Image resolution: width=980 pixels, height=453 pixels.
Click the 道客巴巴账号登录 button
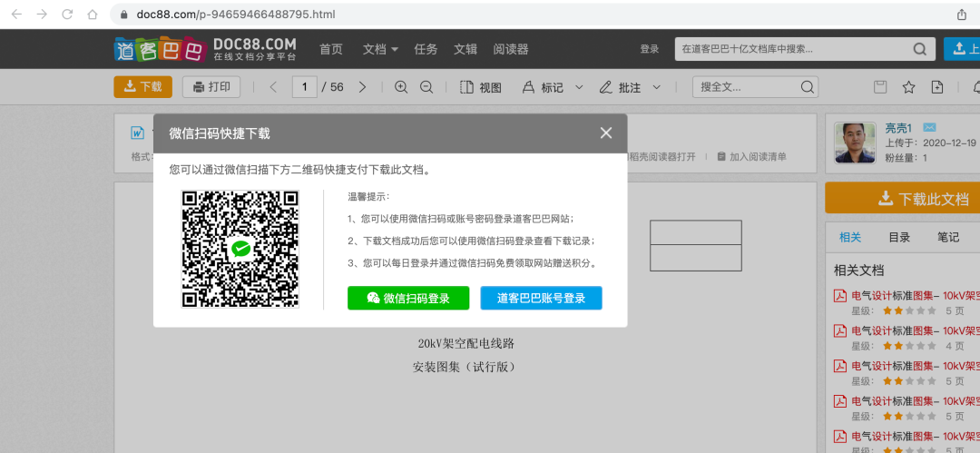tap(541, 298)
